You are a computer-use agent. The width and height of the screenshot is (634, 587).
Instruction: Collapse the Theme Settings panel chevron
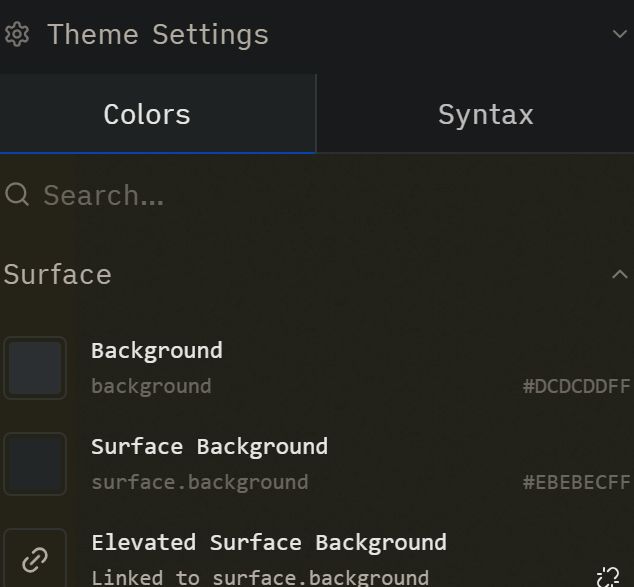pyautogui.click(x=619, y=35)
